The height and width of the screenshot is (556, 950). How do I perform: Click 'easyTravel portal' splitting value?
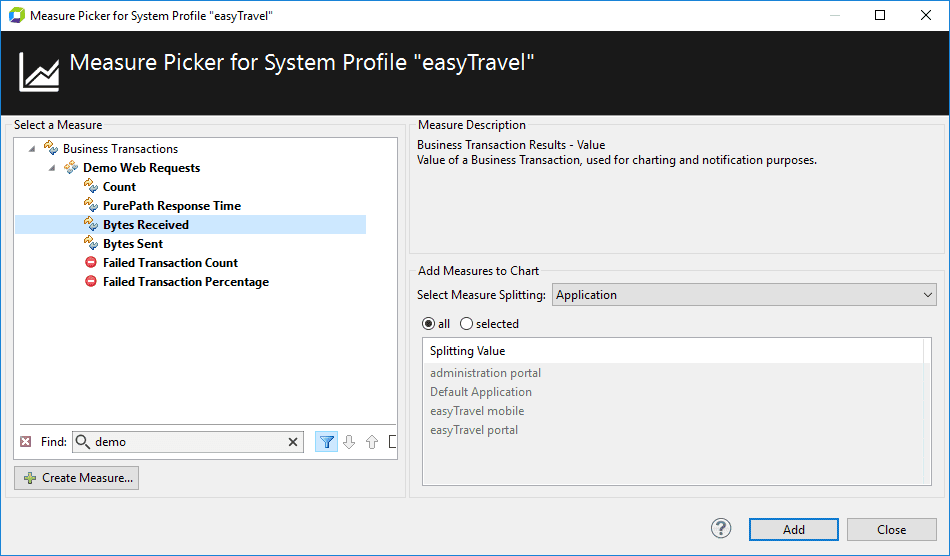coord(474,430)
